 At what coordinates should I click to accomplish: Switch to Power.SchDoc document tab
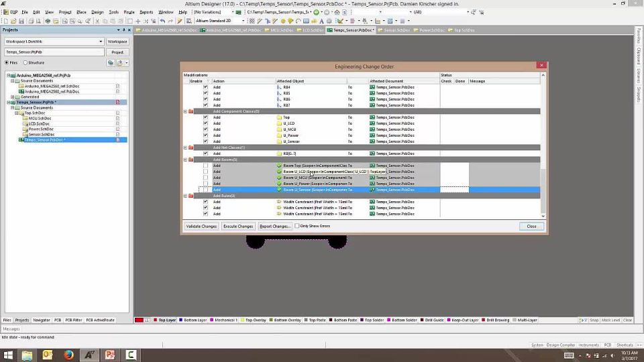(429, 30)
